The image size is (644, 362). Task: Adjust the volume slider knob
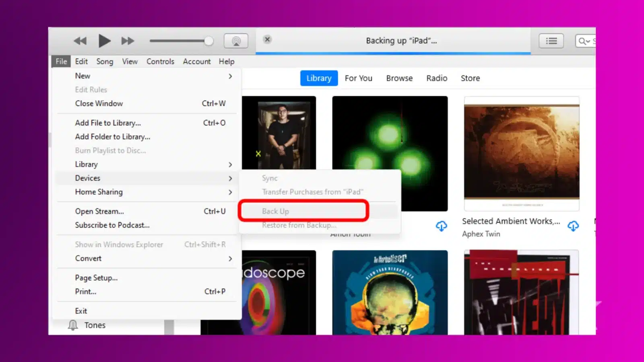[208, 41]
